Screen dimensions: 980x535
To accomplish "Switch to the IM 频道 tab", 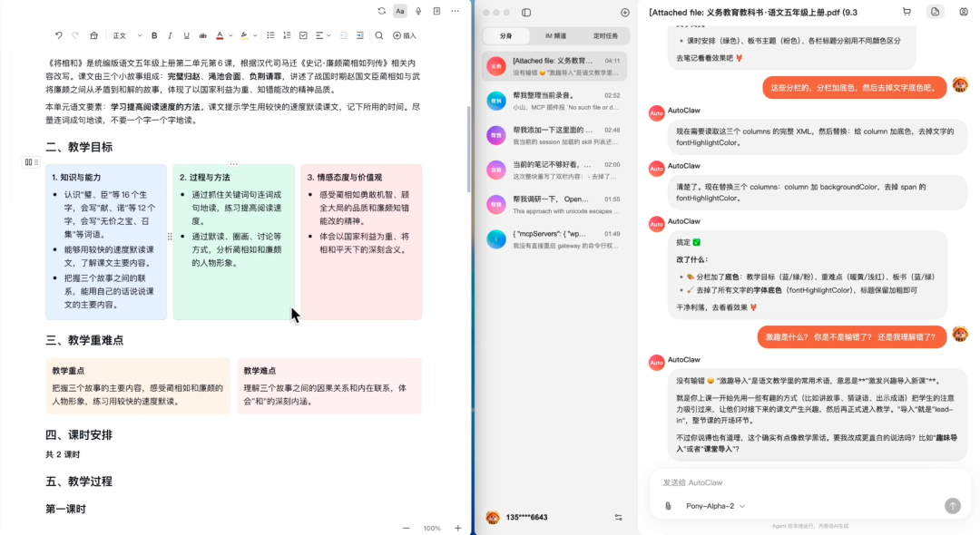I will [556, 36].
